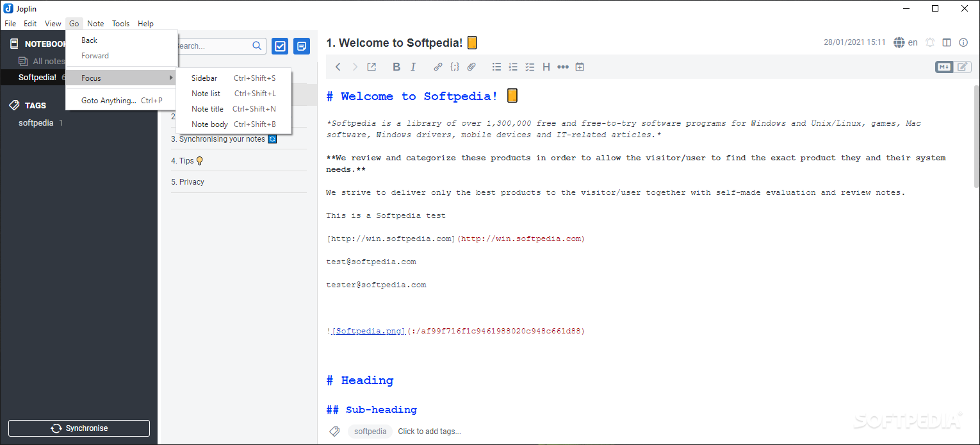Click 'Click to add tags...'

tap(429, 432)
